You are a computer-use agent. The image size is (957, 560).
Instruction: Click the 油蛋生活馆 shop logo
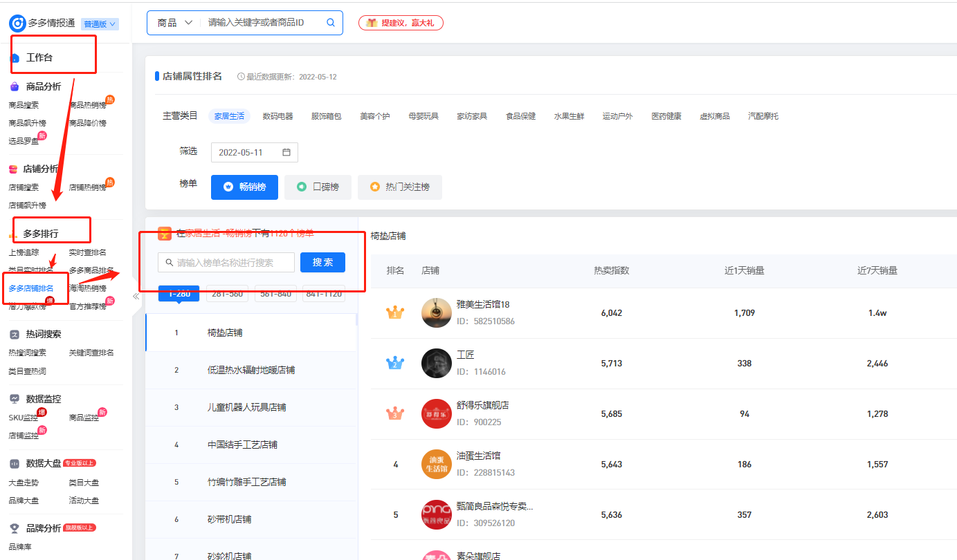[x=436, y=464]
